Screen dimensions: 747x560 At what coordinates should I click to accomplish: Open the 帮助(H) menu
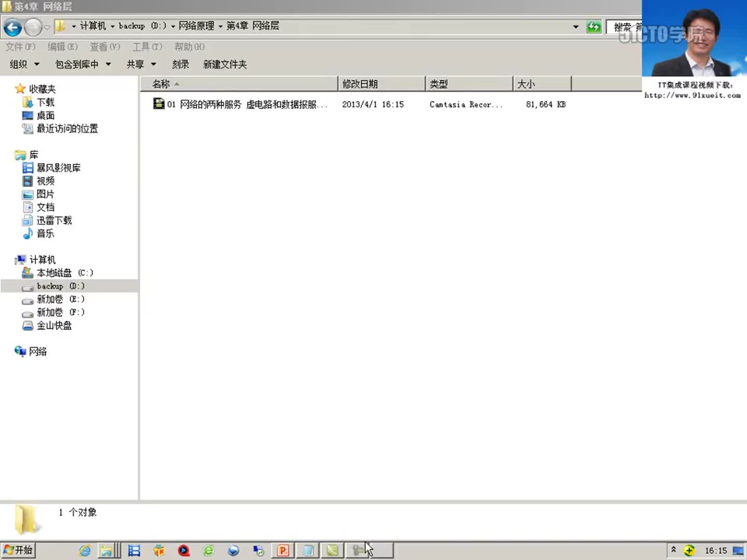[x=189, y=47]
